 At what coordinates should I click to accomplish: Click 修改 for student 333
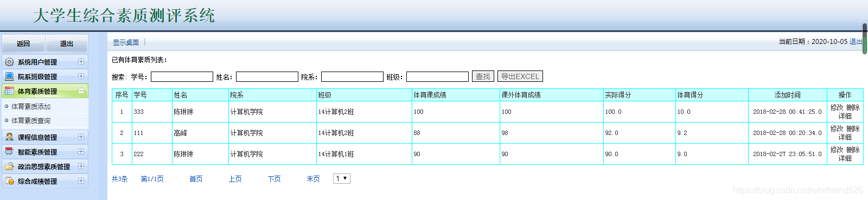pyautogui.click(x=837, y=107)
